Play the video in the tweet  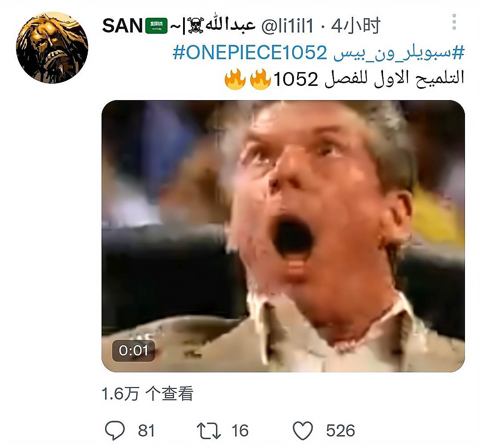click(283, 236)
